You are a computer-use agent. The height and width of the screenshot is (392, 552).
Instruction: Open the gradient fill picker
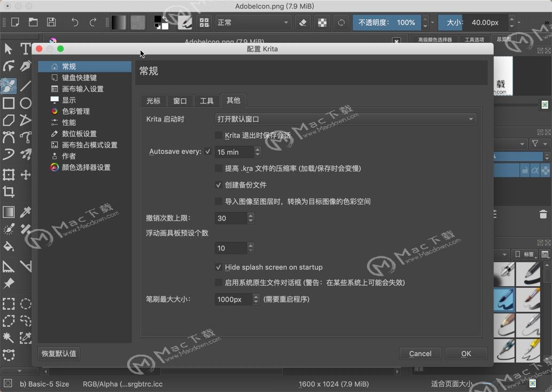coord(119,22)
